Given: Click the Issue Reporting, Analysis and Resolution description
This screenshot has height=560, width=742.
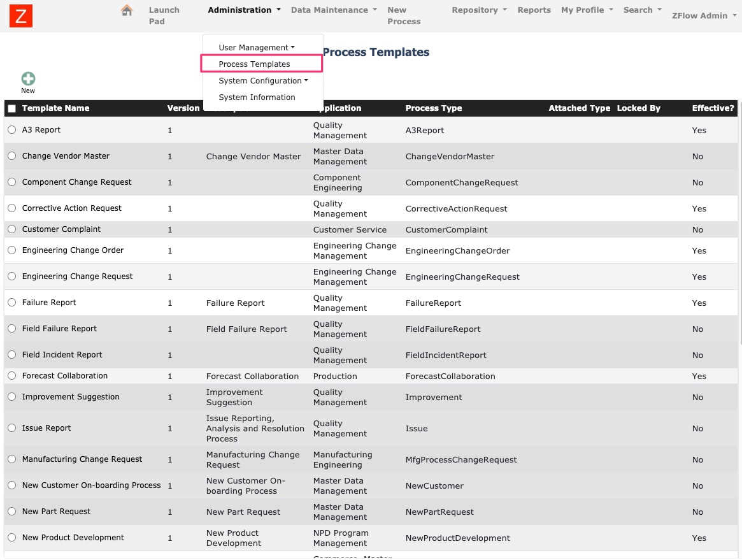Looking at the screenshot, I should [255, 428].
